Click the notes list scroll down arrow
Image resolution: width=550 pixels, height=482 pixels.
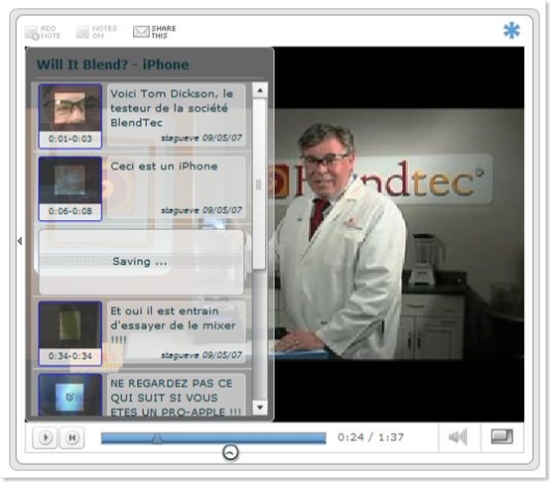(260, 407)
